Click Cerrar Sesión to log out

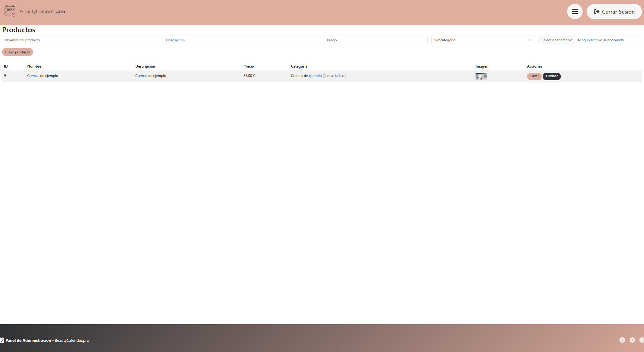[x=618, y=11]
